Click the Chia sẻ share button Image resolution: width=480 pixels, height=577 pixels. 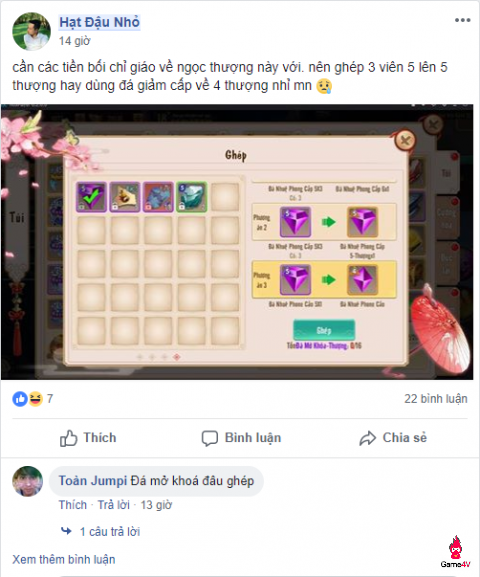point(393,438)
